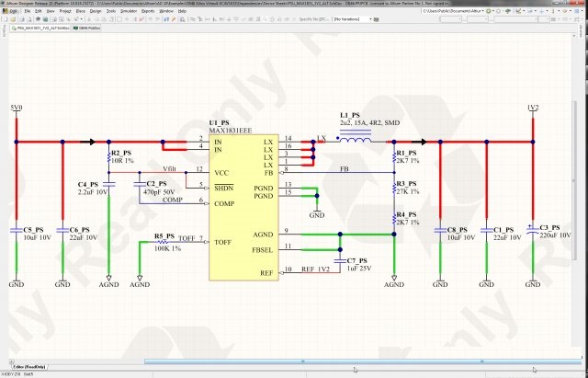The height and width of the screenshot is (378, 588).
Task: Select the R1_PS 2K7 resistor
Action: coord(394,157)
